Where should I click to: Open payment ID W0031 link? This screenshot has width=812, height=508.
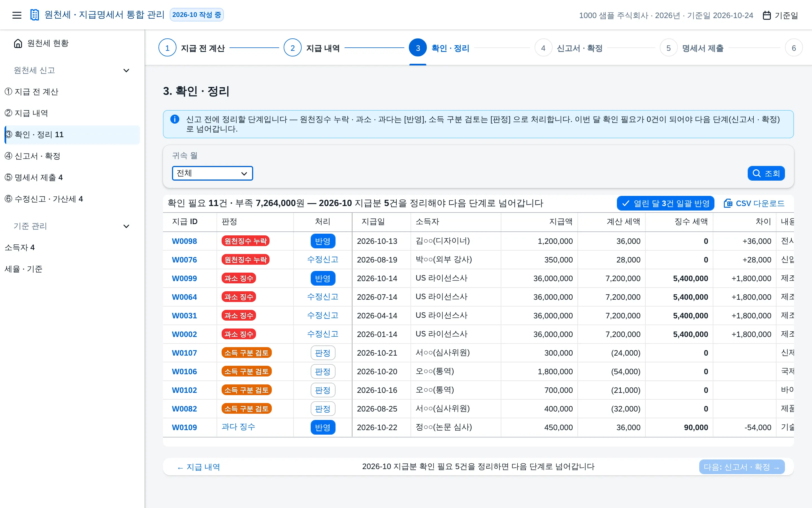click(184, 316)
